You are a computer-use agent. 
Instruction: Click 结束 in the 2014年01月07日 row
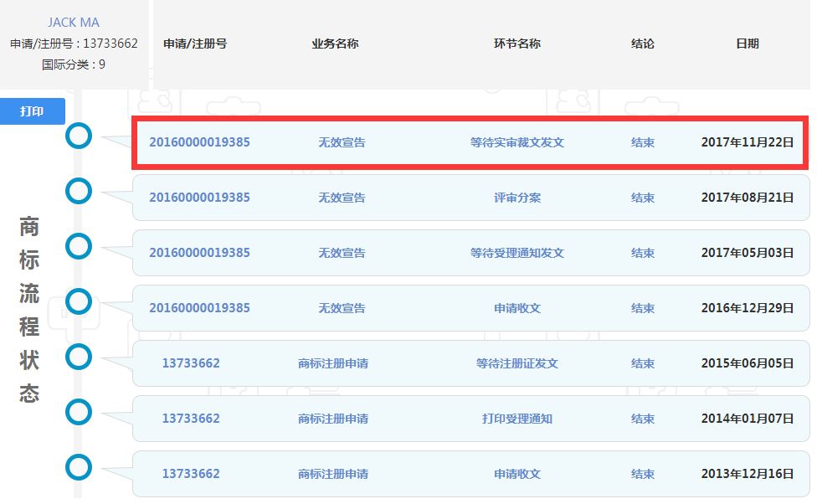pyautogui.click(x=642, y=419)
